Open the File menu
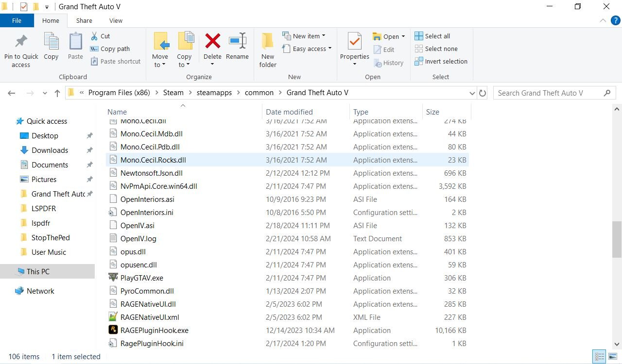The width and height of the screenshot is (622, 364). point(17,20)
